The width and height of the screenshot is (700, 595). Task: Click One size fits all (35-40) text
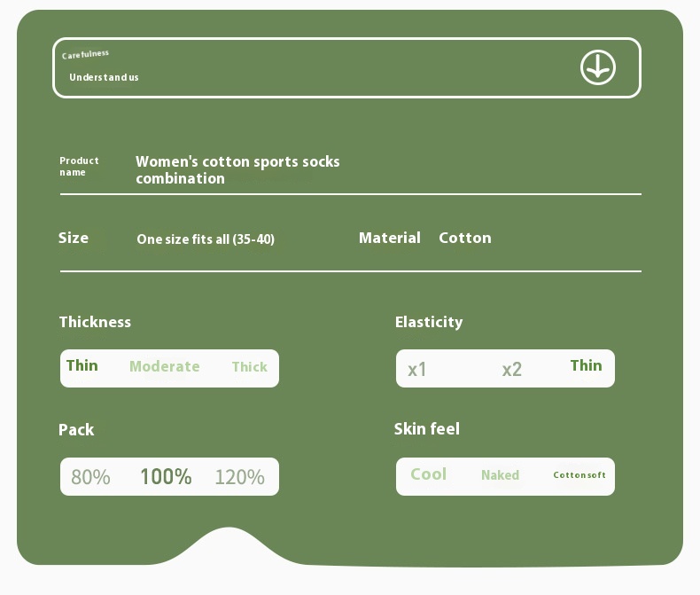point(206,239)
